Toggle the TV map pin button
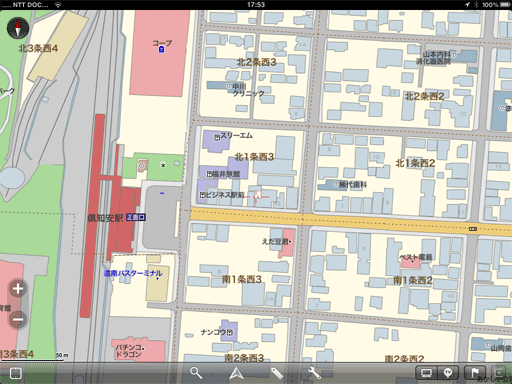 tap(448, 373)
